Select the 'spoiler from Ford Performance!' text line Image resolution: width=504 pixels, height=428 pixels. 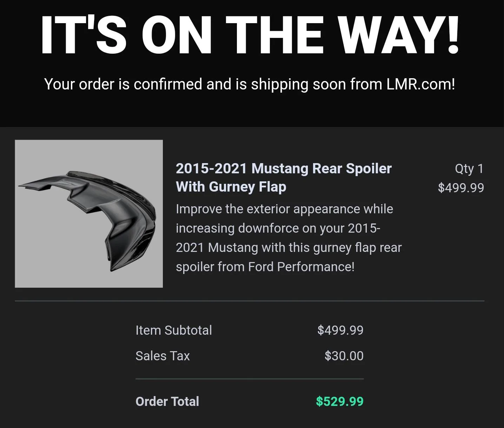click(265, 267)
